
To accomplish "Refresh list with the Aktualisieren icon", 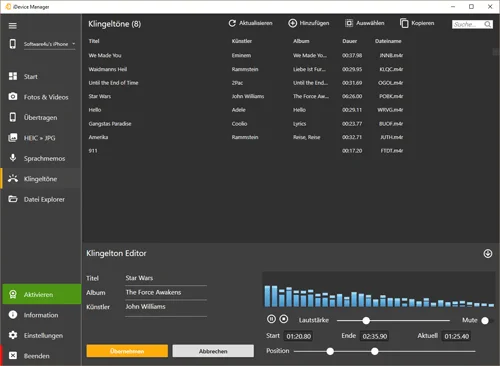I will [x=232, y=23].
